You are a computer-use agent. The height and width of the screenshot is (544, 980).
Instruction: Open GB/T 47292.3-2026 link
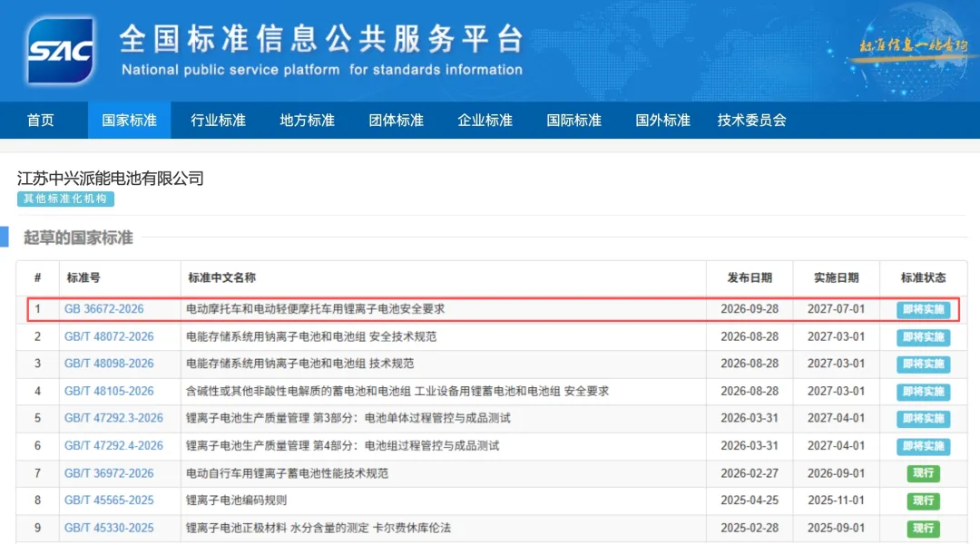pyautogui.click(x=113, y=418)
